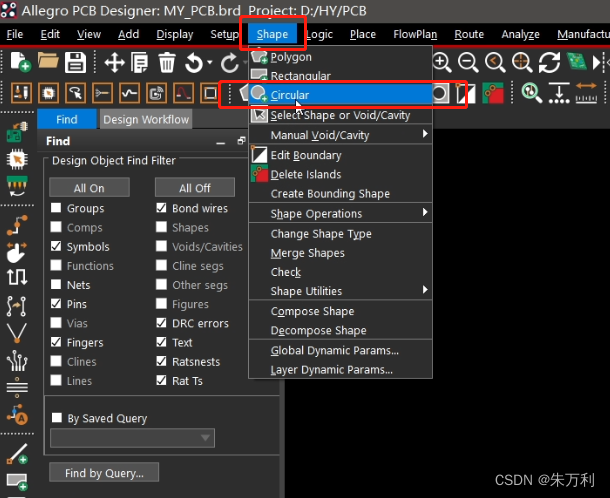Choose Layer Dynamic Params entry

coord(340,369)
